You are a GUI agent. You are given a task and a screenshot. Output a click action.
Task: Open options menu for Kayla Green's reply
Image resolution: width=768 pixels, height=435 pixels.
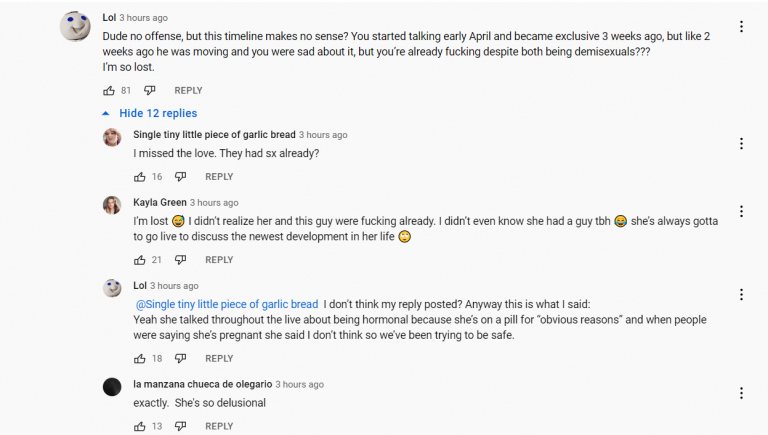[742, 211]
